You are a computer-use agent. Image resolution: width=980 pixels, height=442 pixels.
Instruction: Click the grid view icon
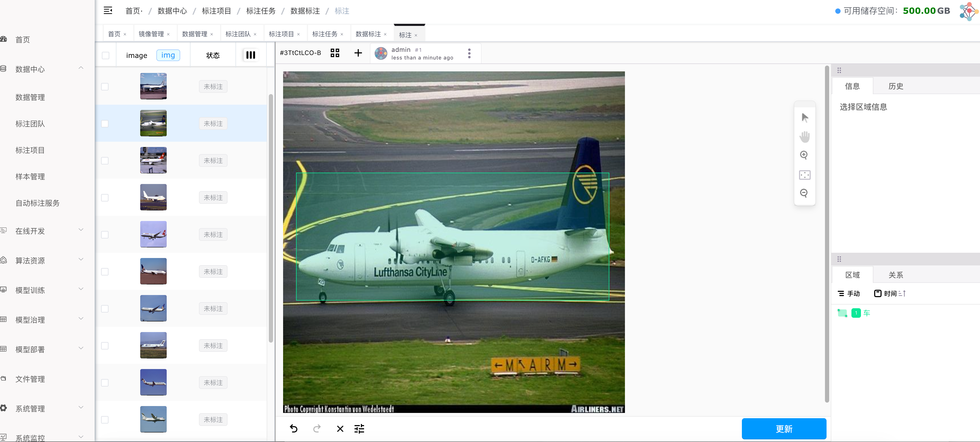(x=335, y=53)
